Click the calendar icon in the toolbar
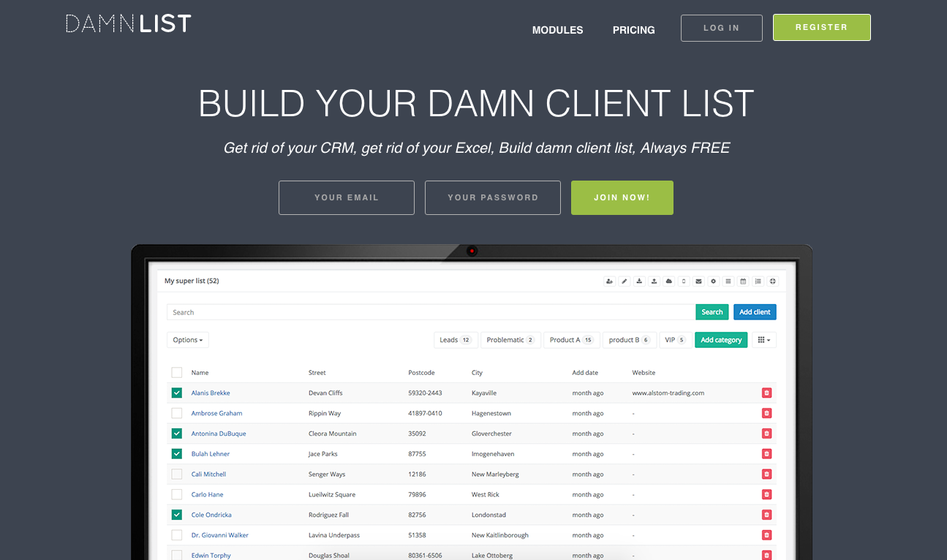The height and width of the screenshot is (560, 947). click(x=744, y=281)
